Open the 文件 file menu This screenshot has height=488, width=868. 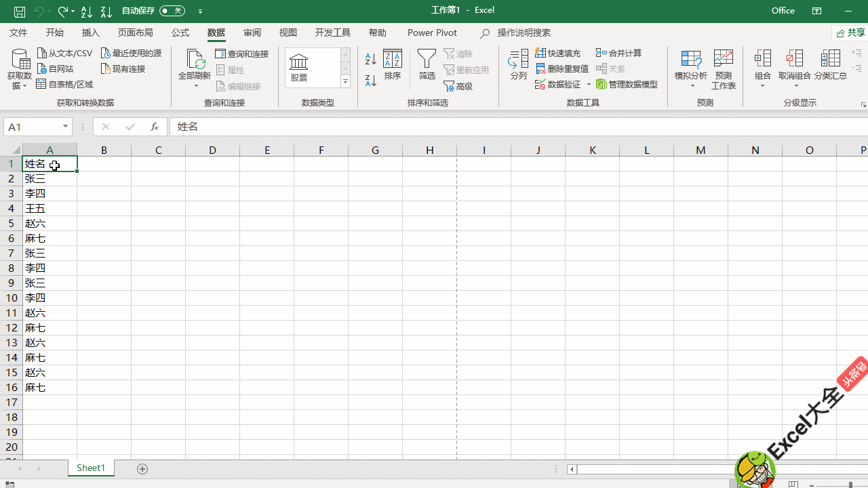pyautogui.click(x=18, y=33)
